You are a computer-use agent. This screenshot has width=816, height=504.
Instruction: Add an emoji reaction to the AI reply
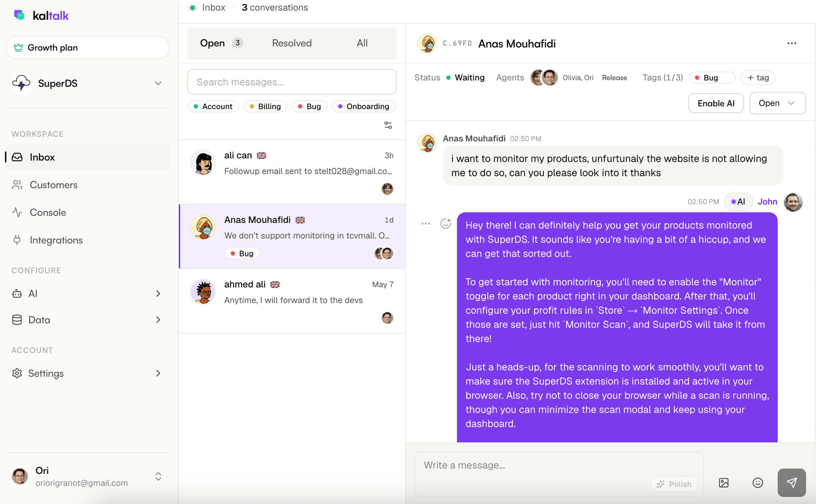[445, 223]
